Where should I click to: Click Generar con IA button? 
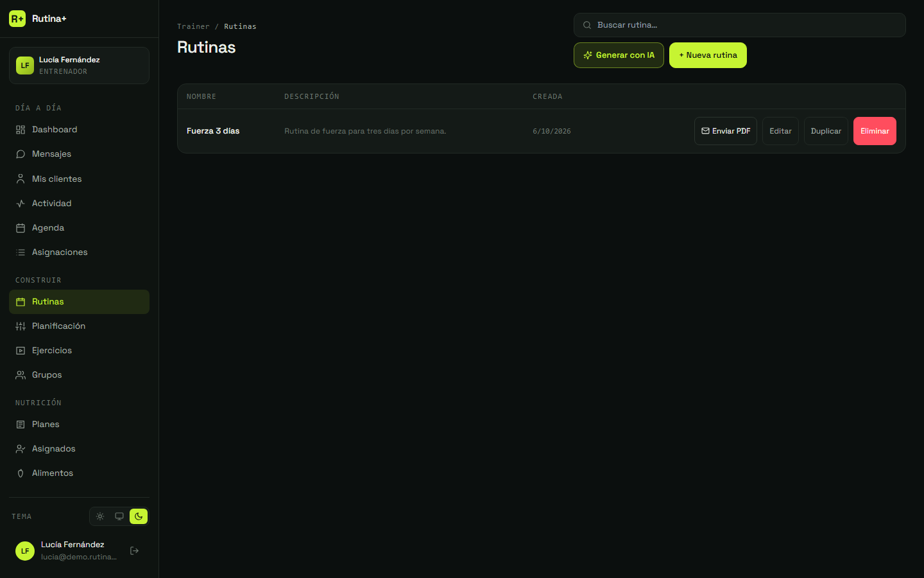(619, 55)
